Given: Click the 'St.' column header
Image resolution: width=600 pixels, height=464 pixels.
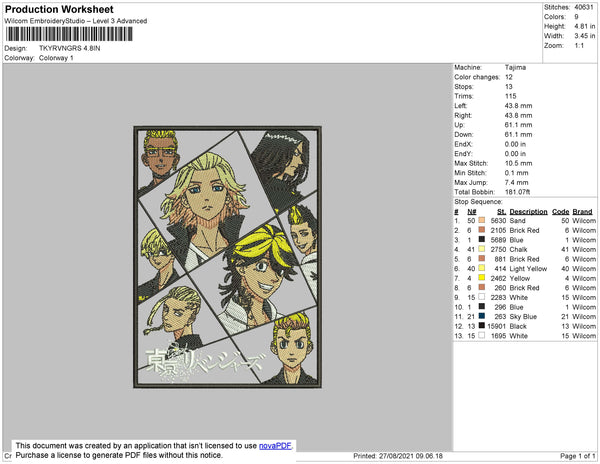Looking at the screenshot, I should tap(502, 212).
